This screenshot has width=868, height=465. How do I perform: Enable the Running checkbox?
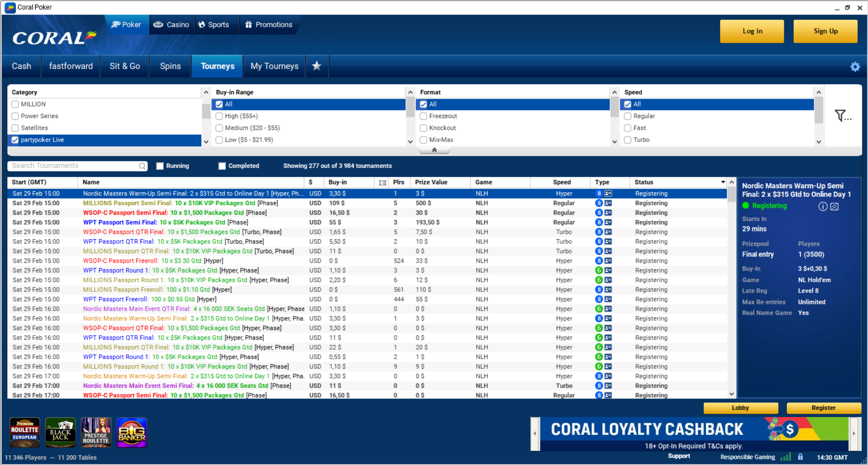160,166
